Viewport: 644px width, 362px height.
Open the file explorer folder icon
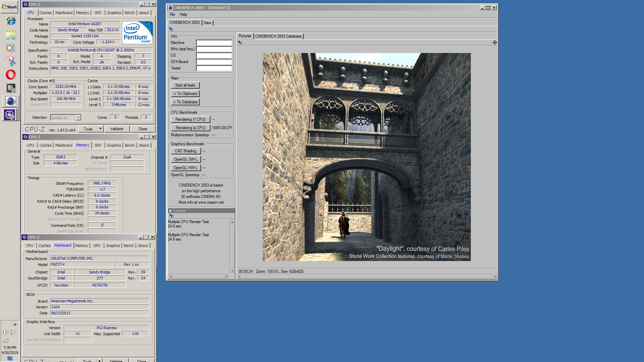click(11, 35)
